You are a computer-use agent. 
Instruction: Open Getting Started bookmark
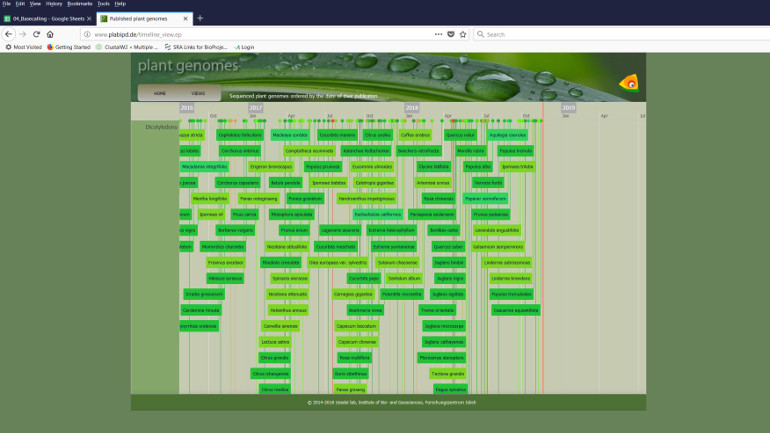point(69,47)
